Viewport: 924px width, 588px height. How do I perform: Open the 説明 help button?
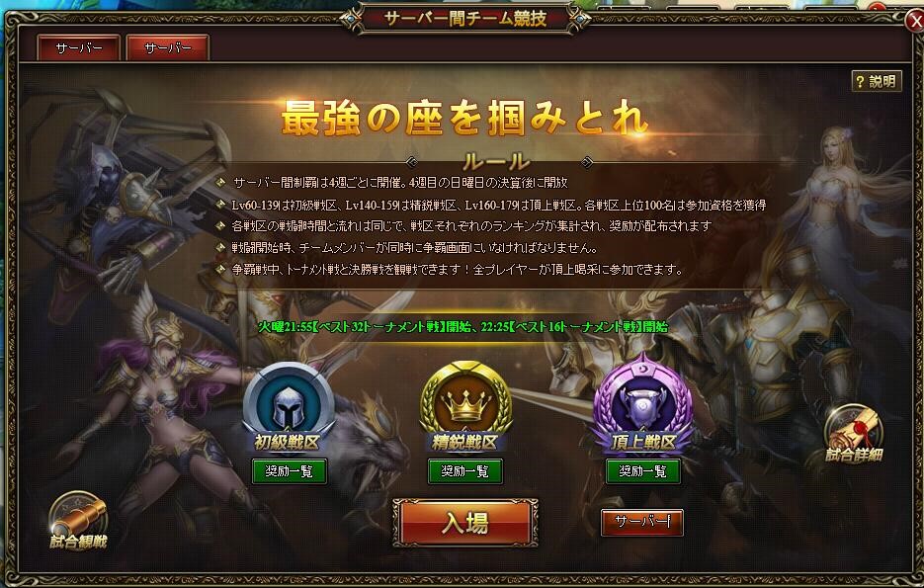coord(877,81)
